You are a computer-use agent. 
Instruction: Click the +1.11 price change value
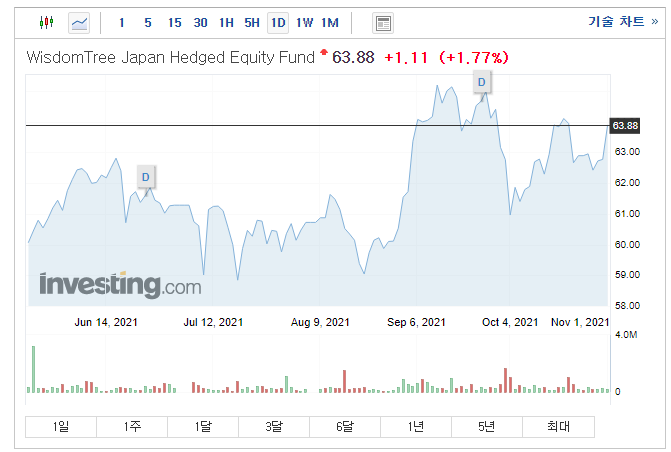(x=406, y=57)
